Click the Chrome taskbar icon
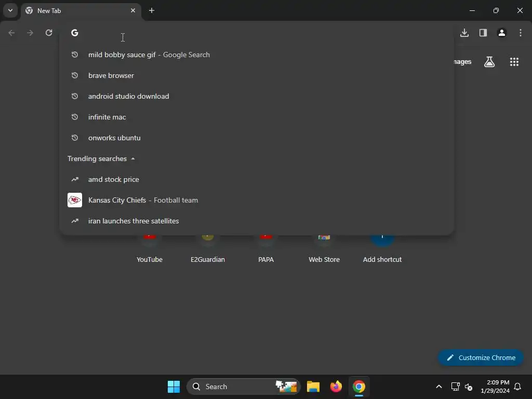The height and width of the screenshot is (399, 532). coord(358,387)
